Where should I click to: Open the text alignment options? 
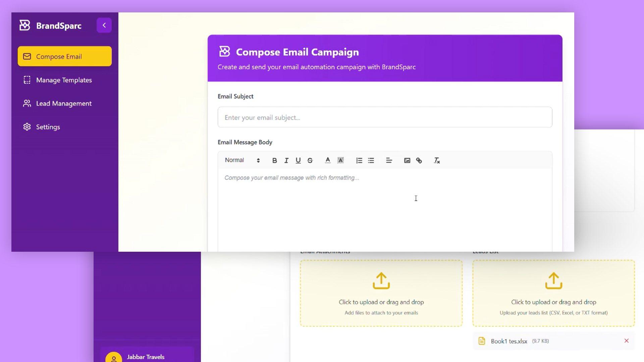389,160
